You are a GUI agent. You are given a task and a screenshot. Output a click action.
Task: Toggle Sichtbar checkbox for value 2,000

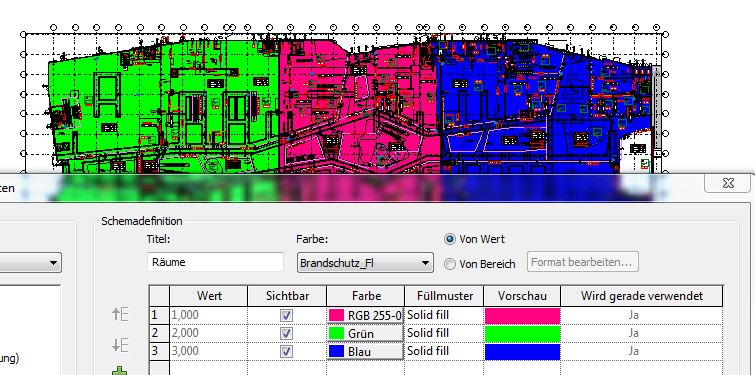tap(286, 333)
